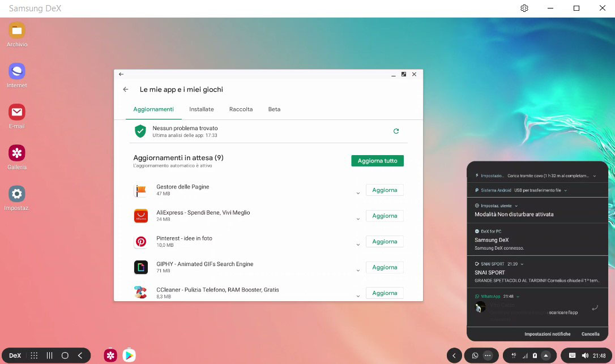The height and width of the screenshot is (364, 615).
Task: Expand the charging notification chevron
Action: (x=595, y=176)
